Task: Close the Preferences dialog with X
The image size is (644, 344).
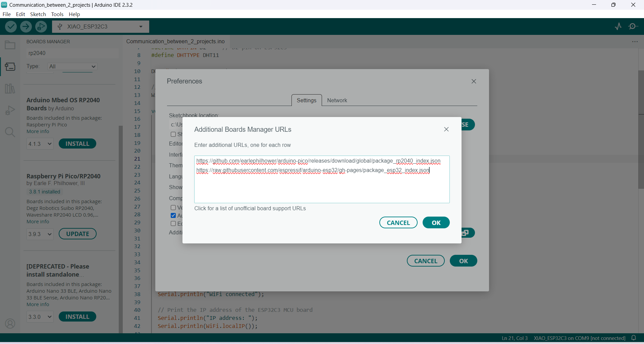Action: [474, 81]
